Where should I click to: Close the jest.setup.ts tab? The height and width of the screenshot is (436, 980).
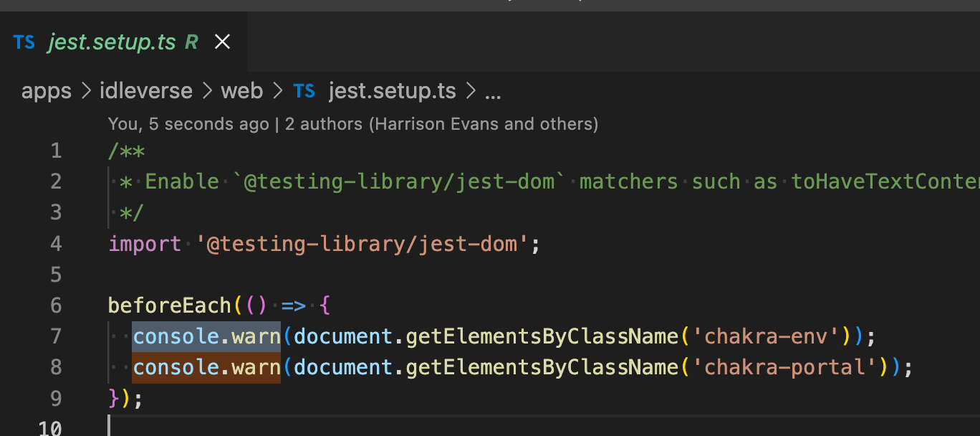223,42
